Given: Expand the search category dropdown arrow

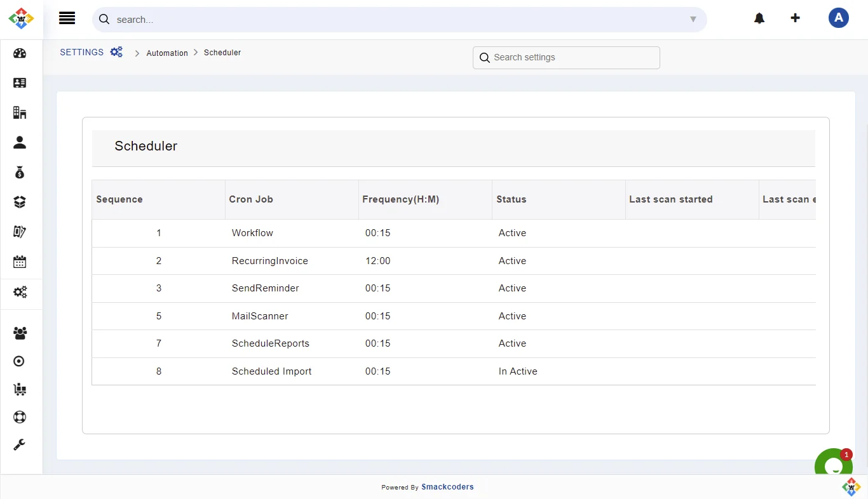Looking at the screenshot, I should point(693,20).
